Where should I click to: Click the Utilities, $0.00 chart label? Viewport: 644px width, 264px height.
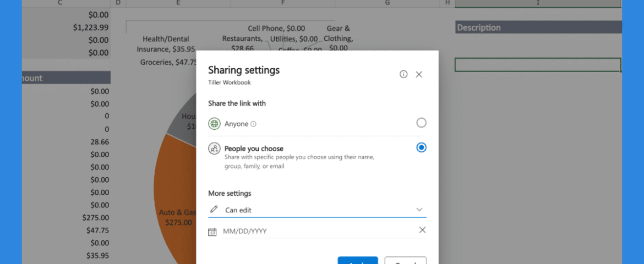tap(294, 39)
